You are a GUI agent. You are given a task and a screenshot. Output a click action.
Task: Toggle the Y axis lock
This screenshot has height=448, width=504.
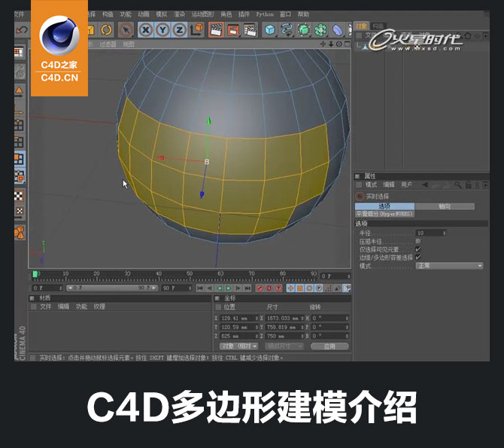[162, 30]
